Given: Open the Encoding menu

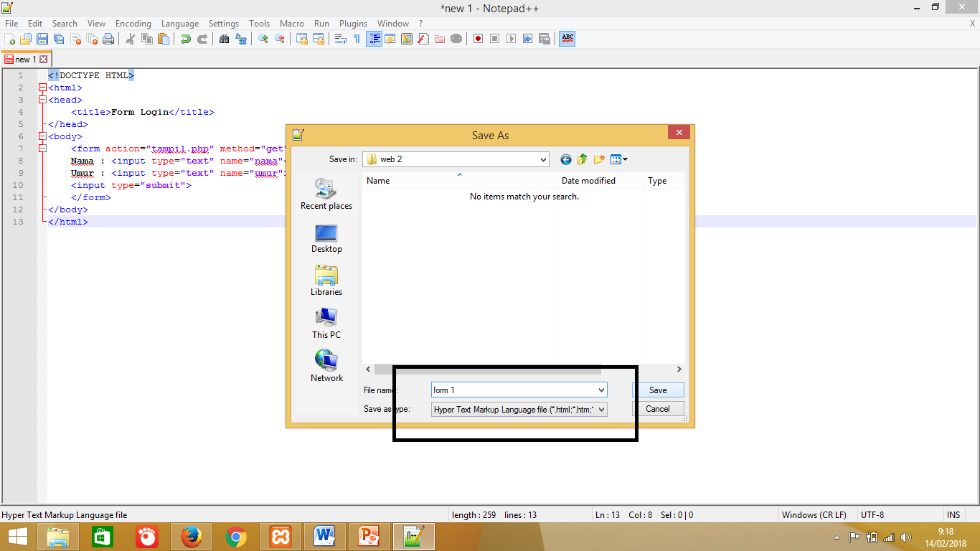Looking at the screenshot, I should pos(133,23).
